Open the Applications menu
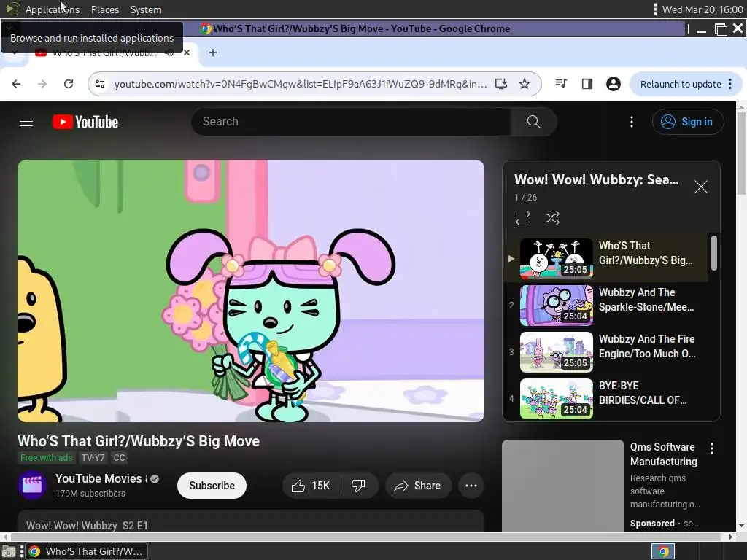This screenshot has height=560, width=747. pos(53,9)
